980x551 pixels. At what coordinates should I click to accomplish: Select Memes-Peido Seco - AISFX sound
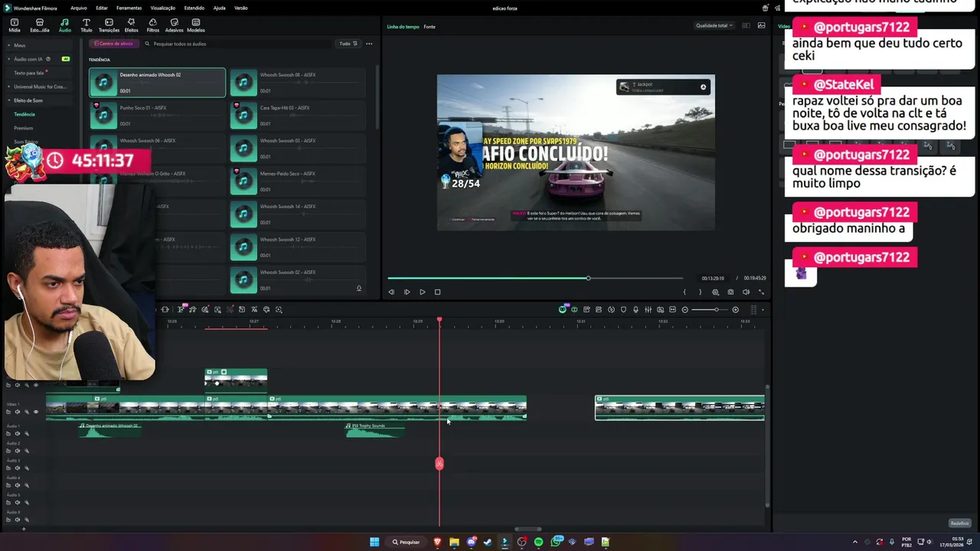[297, 181]
